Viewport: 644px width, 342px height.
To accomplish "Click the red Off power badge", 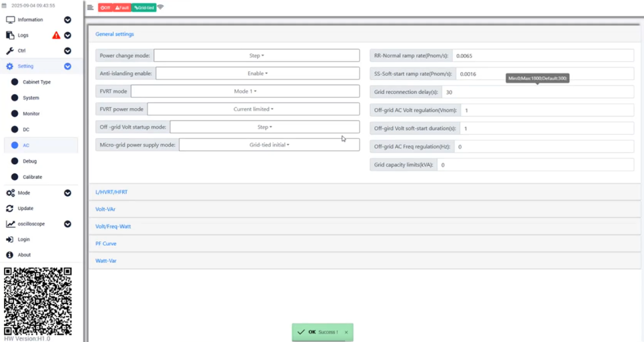I will click(x=105, y=8).
